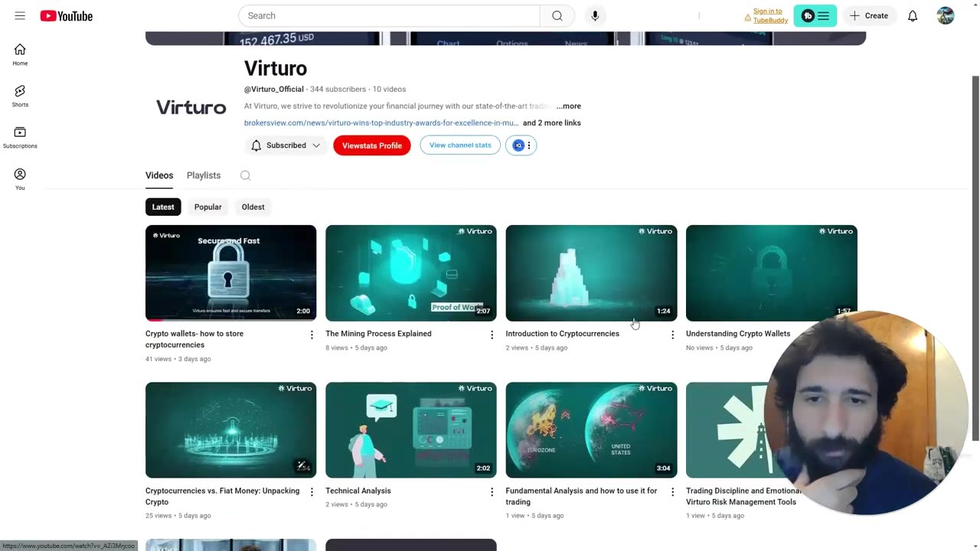Submit search with the magnifier button
This screenshot has width=980, height=551.
pyautogui.click(x=557, y=15)
